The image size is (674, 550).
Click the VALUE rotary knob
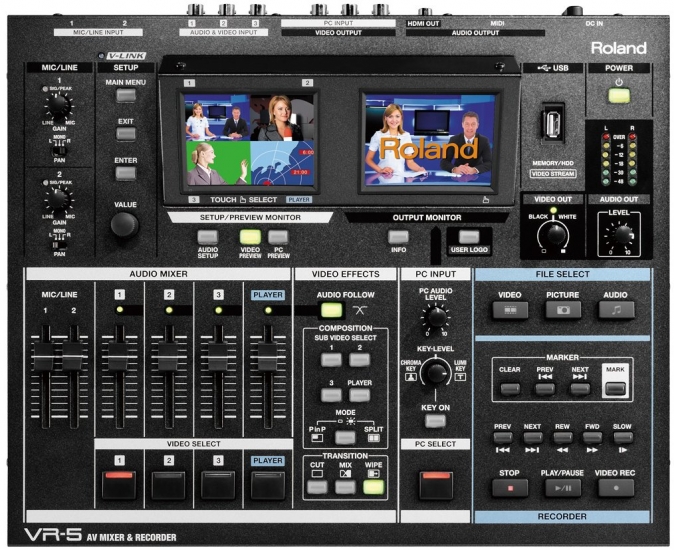click(125, 225)
